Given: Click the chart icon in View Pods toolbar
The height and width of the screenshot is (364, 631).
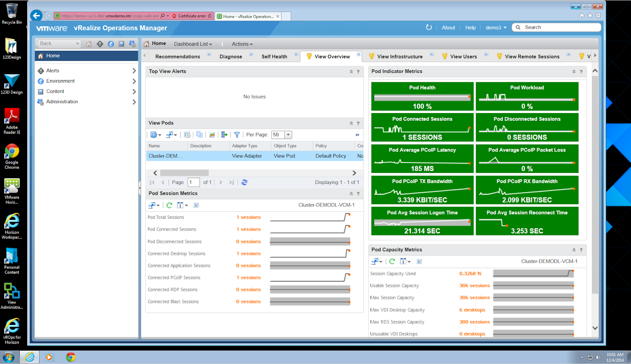Looking at the screenshot, I should (212, 135).
